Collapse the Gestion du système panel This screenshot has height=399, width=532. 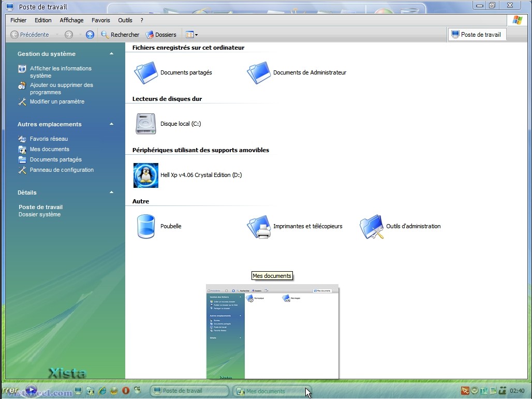tap(111, 54)
